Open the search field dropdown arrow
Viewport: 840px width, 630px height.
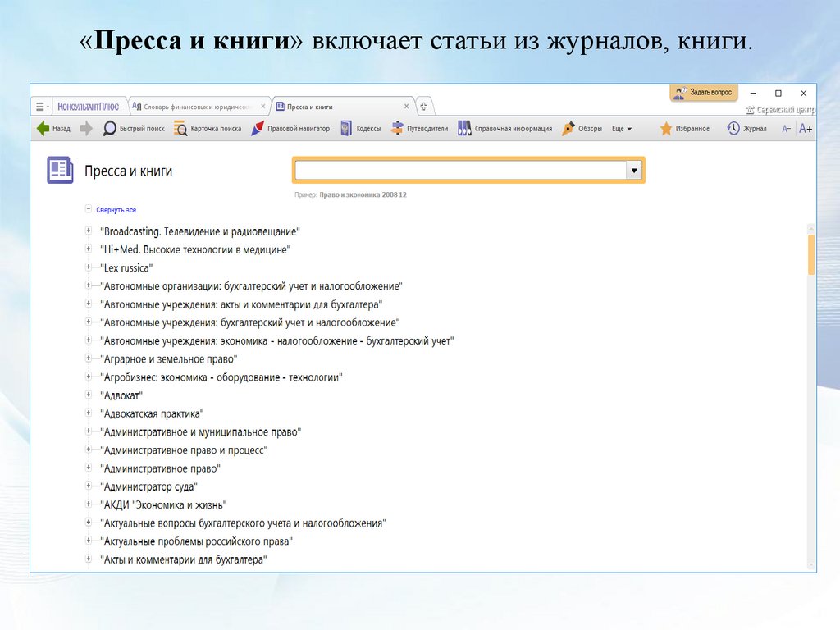tap(634, 171)
